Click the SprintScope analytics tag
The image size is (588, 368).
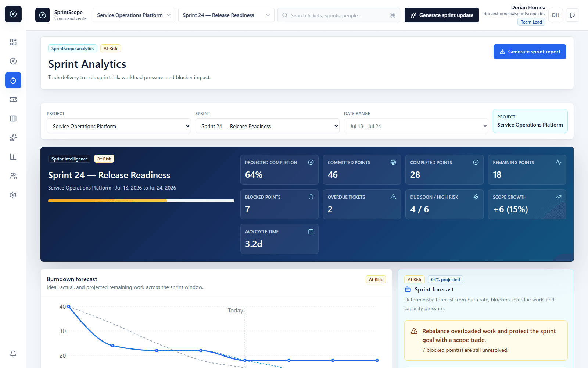pyautogui.click(x=73, y=48)
